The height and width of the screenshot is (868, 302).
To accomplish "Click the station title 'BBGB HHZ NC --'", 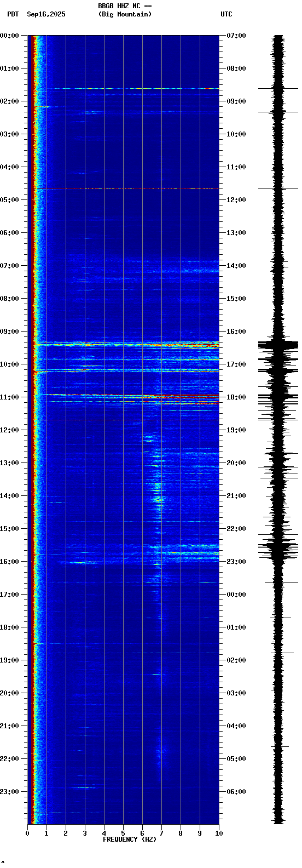I will coord(125,6).
